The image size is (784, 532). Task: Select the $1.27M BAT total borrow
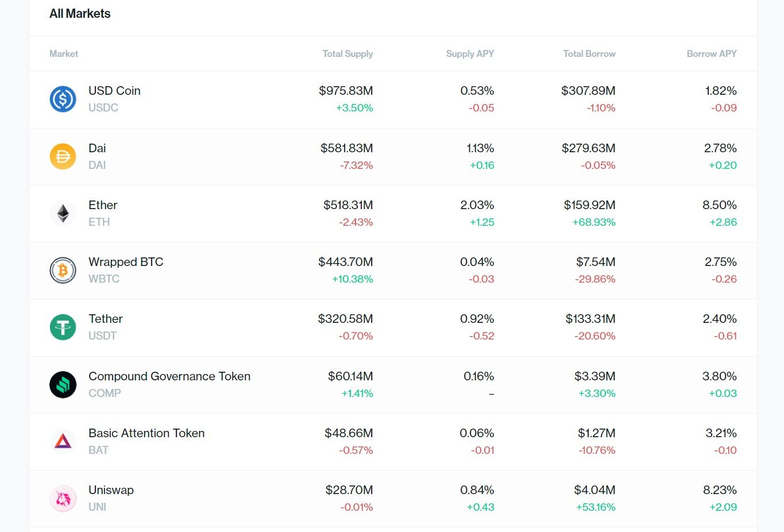(x=597, y=433)
